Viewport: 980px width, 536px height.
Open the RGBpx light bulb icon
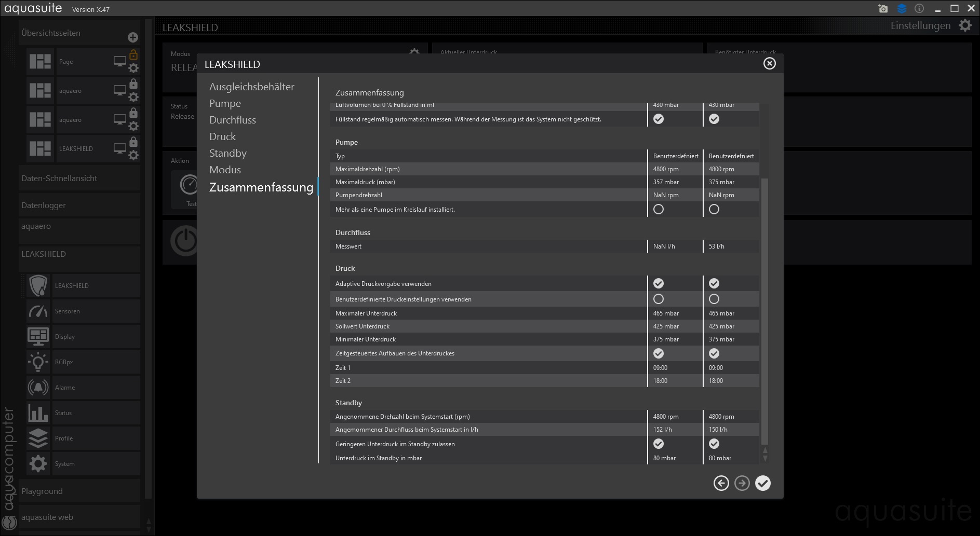tap(38, 362)
